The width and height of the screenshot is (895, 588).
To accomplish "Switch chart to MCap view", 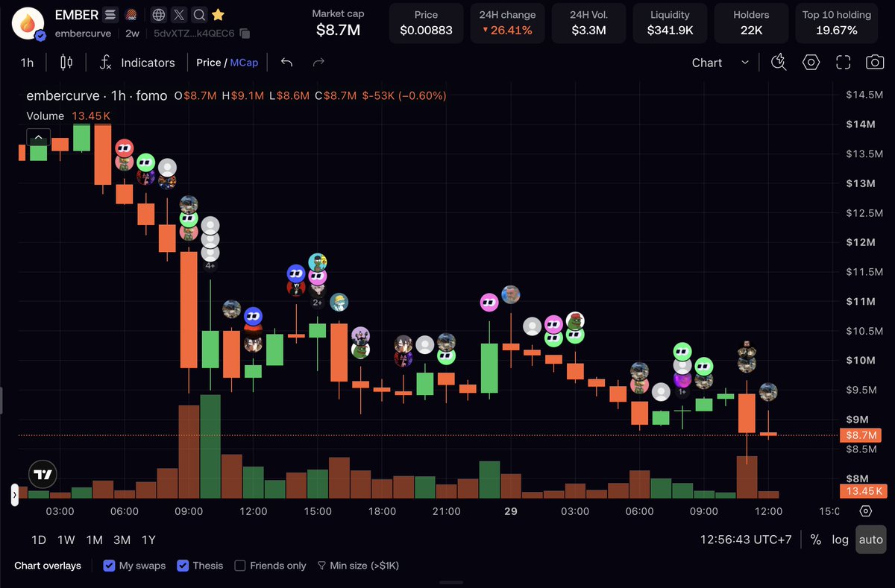I will [x=244, y=63].
